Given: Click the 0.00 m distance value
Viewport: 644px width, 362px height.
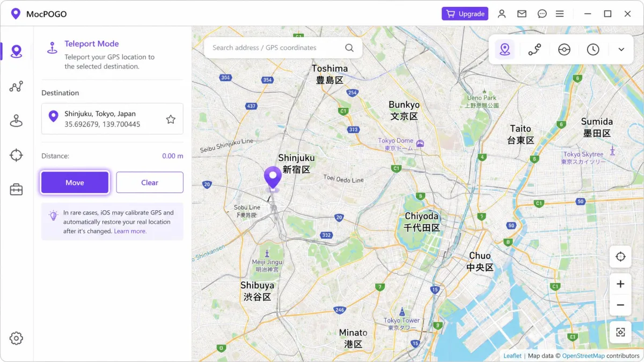Looking at the screenshot, I should coord(173,156).
